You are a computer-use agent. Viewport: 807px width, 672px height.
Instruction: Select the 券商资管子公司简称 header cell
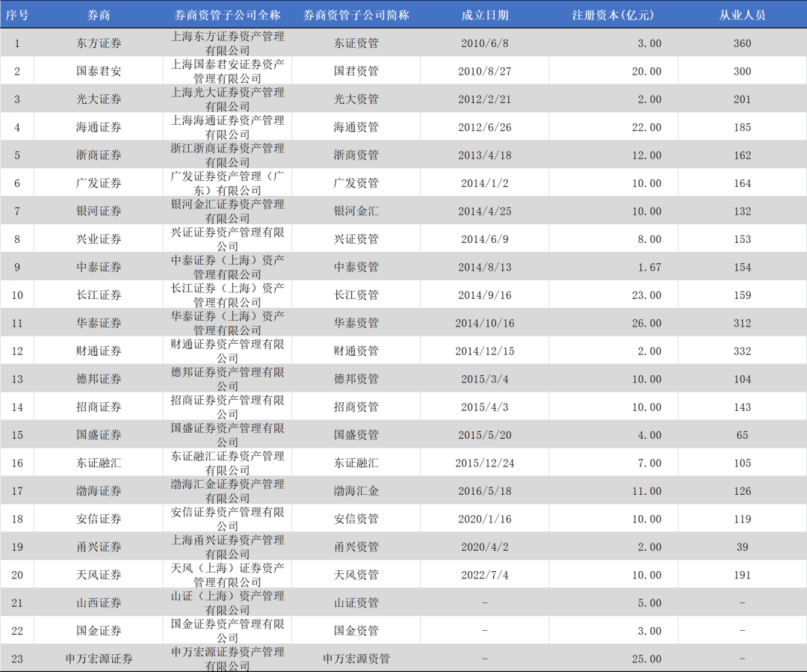click(x=356, y=15)
